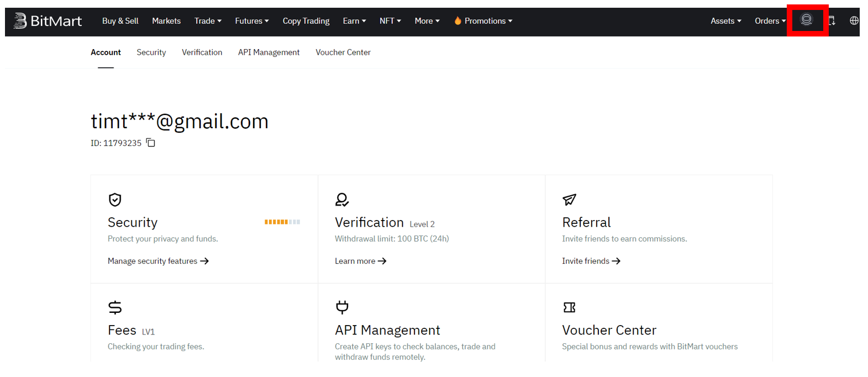Switch to the Voucher Center tab
This screenshot has height=377, width=868.
pos(343,53)
